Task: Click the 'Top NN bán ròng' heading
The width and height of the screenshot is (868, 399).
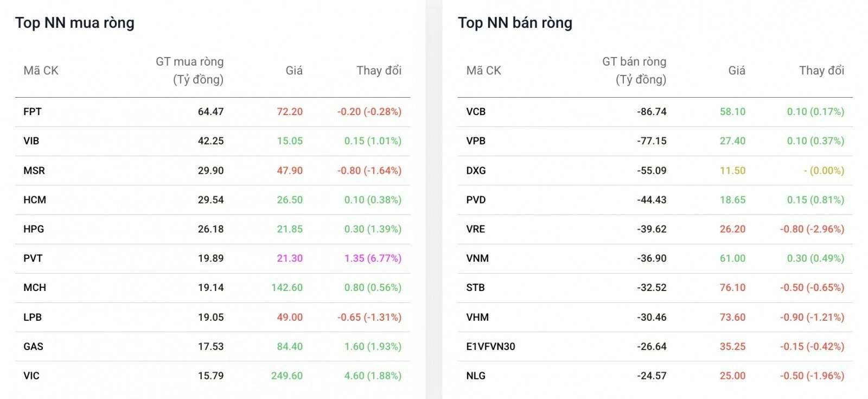Action: (515, 23)
